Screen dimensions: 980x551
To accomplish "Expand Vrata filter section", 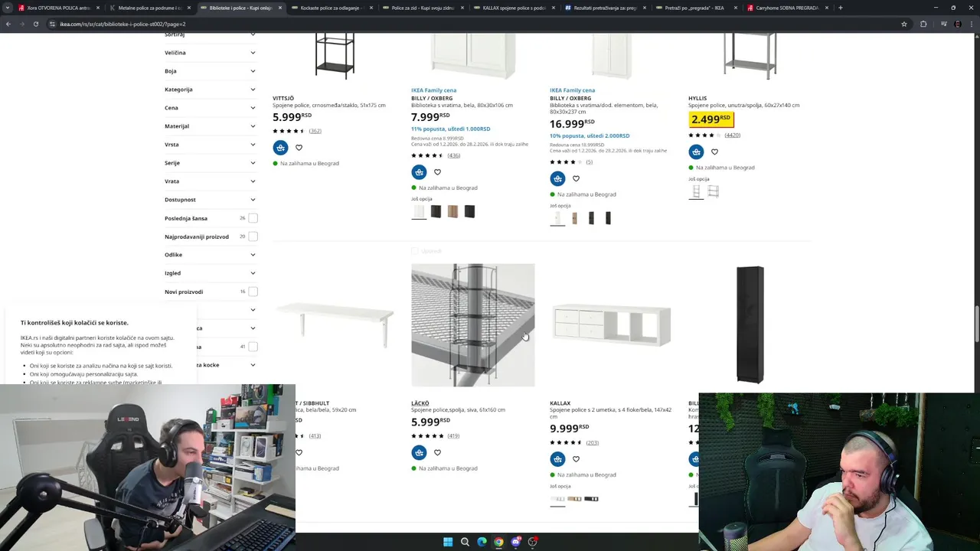I will 210,181.
